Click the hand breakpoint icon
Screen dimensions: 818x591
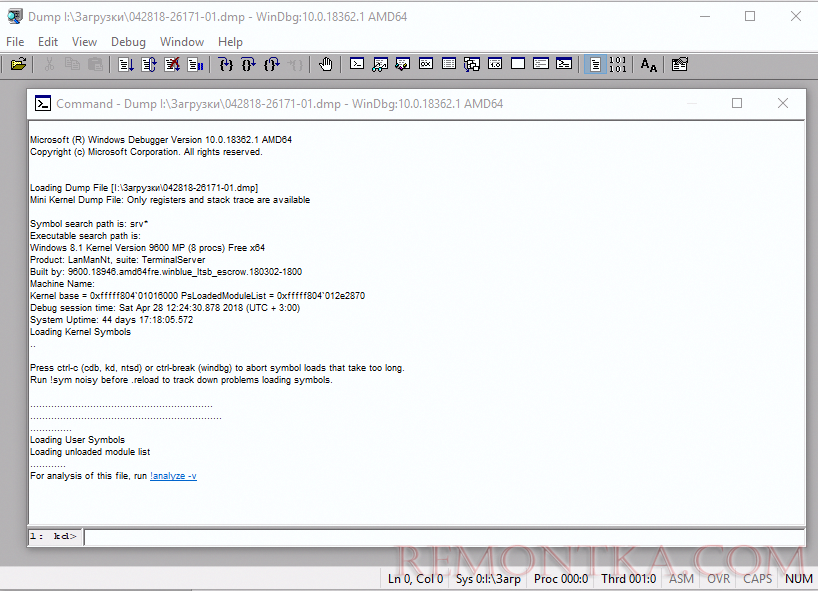[326, 65]
